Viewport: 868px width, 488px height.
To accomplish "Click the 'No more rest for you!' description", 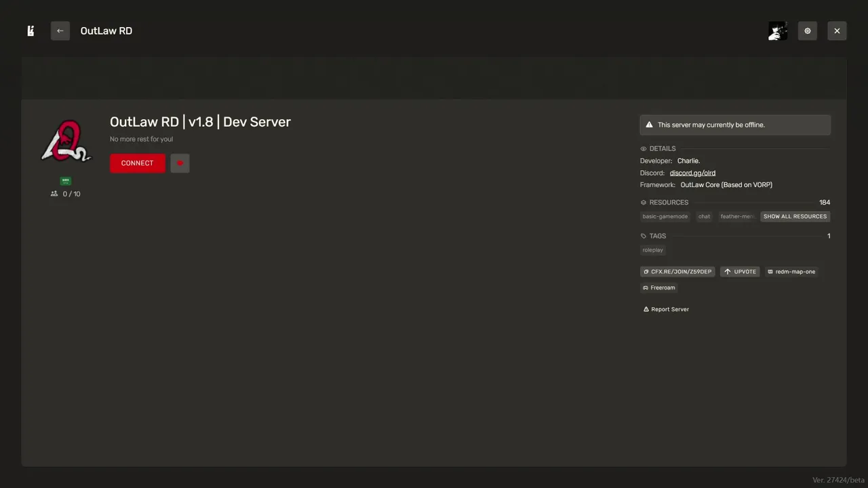I will (142, 139).
